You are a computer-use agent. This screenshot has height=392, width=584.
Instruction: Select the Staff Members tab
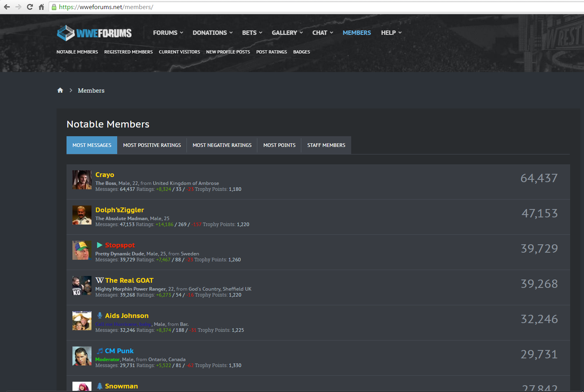pyautogui.click(x=326, y=145)
